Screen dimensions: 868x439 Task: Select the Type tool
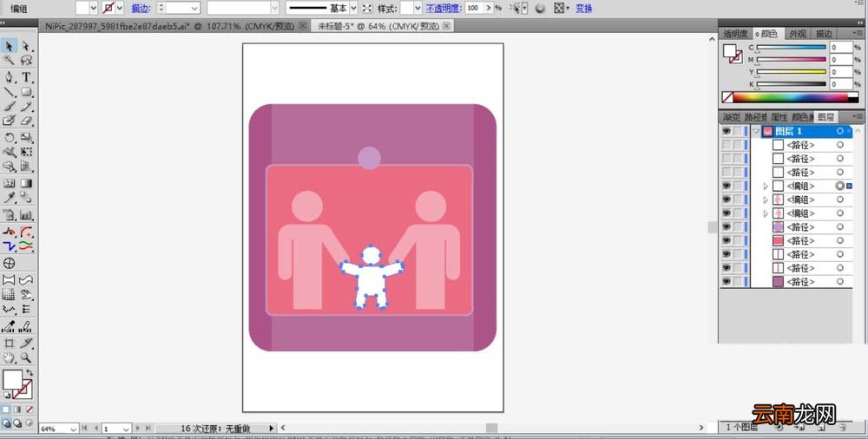(26, 77)
